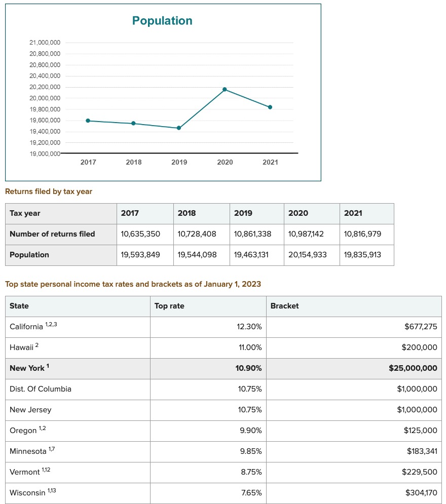This screenshot has width=446, height=504.
Task: Click the Population chart title
Action: click(162, 21)
